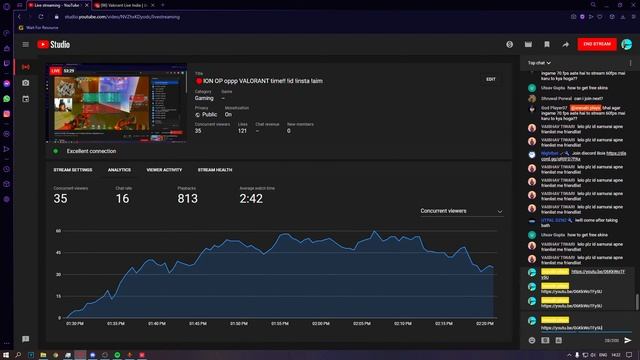
Task: Switch to the Valorant Live India browser tab
Action: click(x=123, y=5)
